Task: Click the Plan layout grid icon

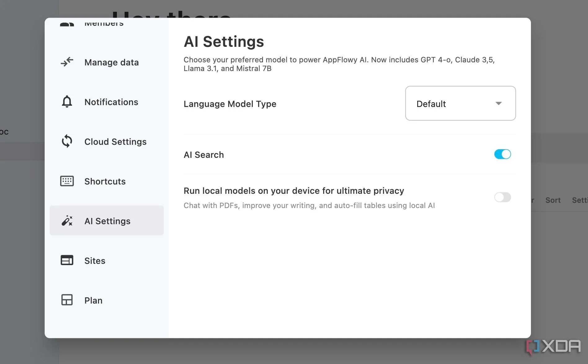Action: (67, 300)
